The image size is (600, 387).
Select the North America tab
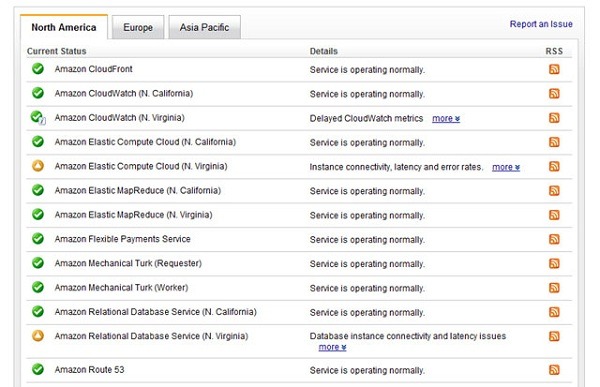pyautogui.click(x=64, y=28)
